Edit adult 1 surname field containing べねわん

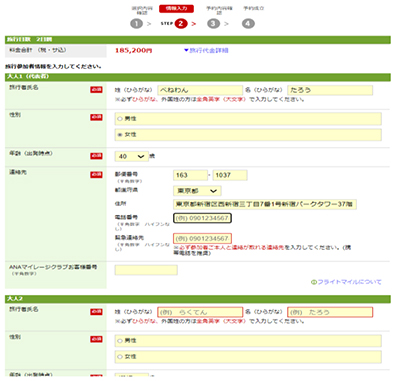200,90
